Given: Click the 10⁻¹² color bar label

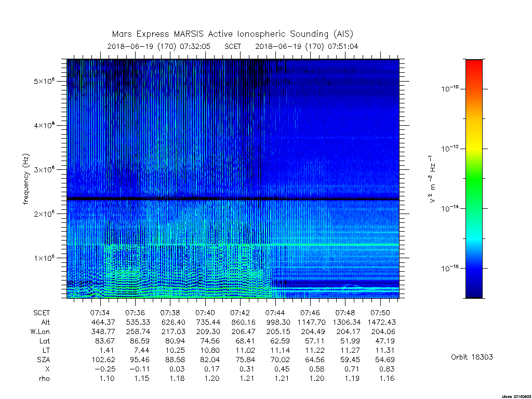Looking at the screenshot, I should (450, 149).
